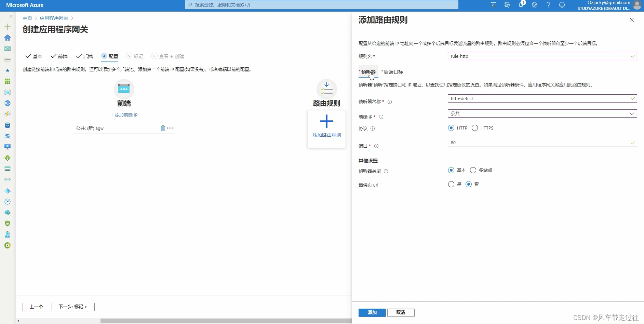Click the 主页 breadcrumb link

27,18
